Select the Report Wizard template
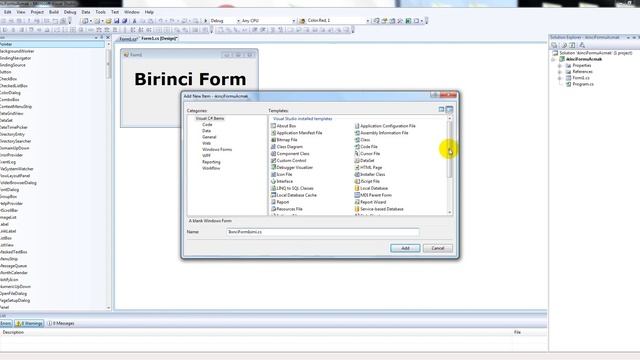Screen dimensions: 640x360 click(x=370, y=202)
